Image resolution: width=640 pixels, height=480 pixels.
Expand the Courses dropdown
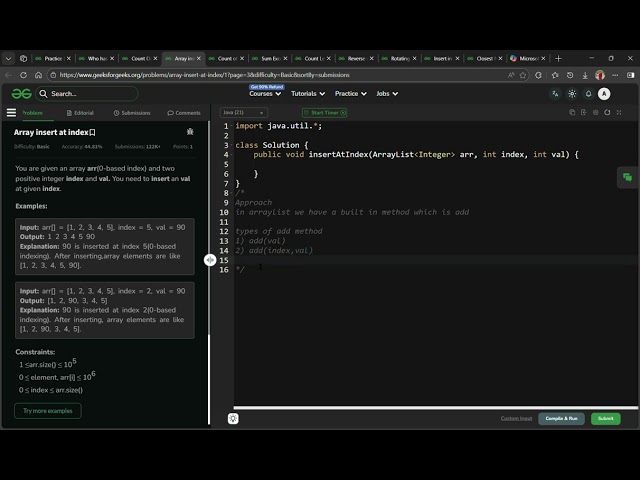265,94
